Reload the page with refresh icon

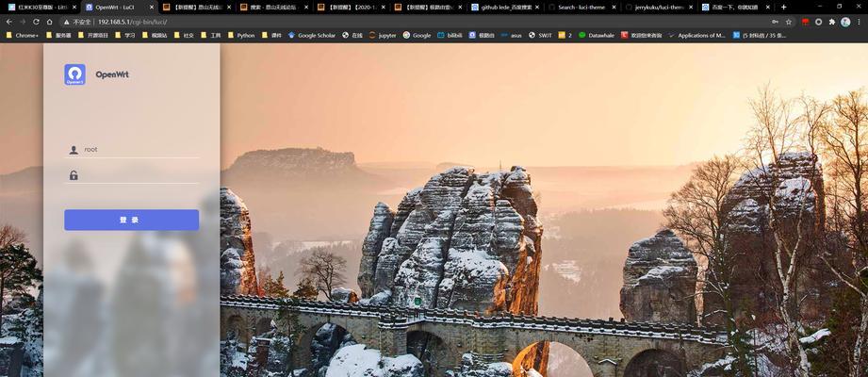pyautogui.click(x=36, y=22)
